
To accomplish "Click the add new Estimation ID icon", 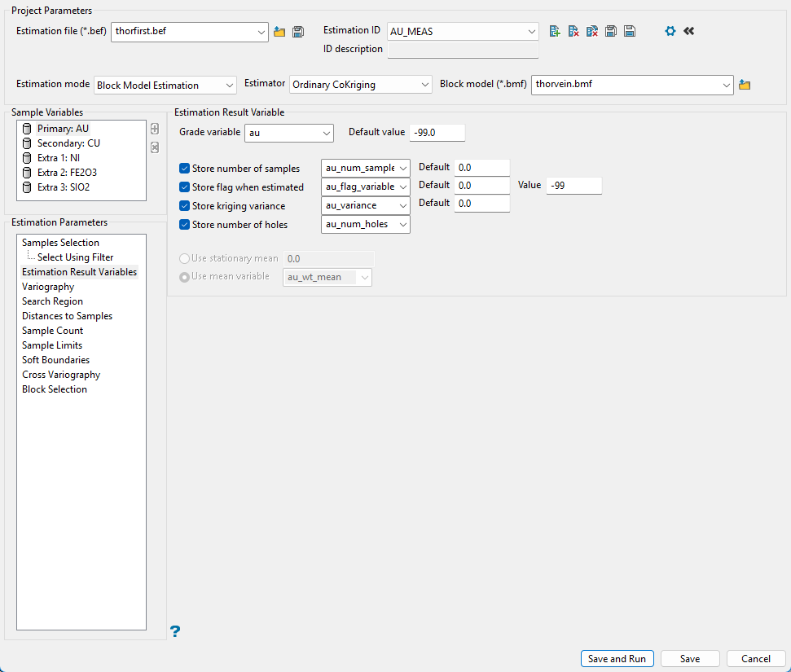I will (x=555, y=31).
